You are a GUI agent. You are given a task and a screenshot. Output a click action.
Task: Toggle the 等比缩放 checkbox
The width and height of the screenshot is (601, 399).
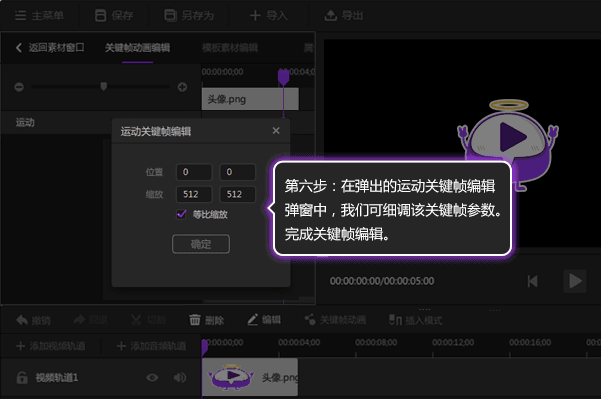[181, 214]
